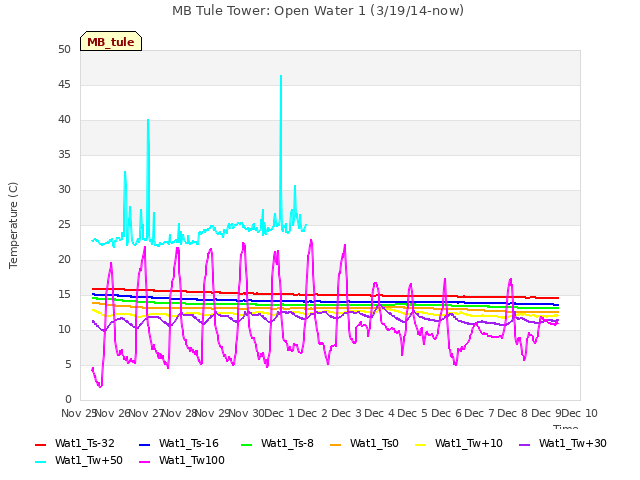The height and width of the screenshot is (480, 640).
Task: Click the 30 y-axis tick label
Action: pos(64,190)
